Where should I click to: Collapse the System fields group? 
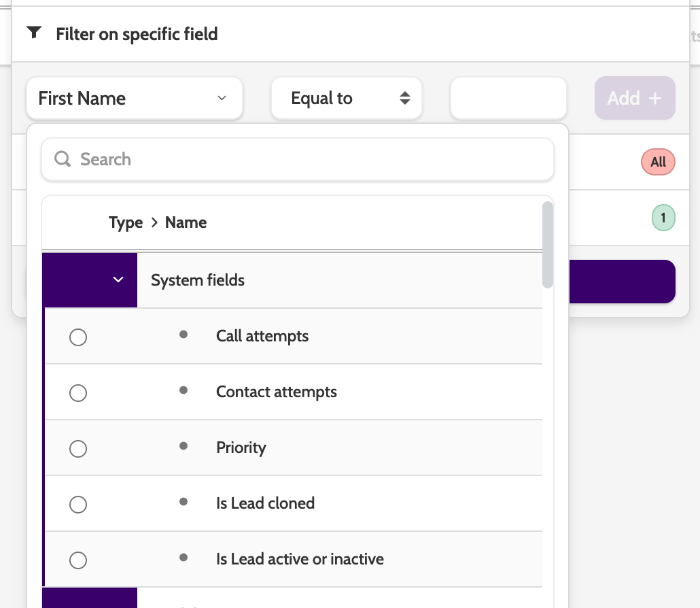click(x=118, y=280)
